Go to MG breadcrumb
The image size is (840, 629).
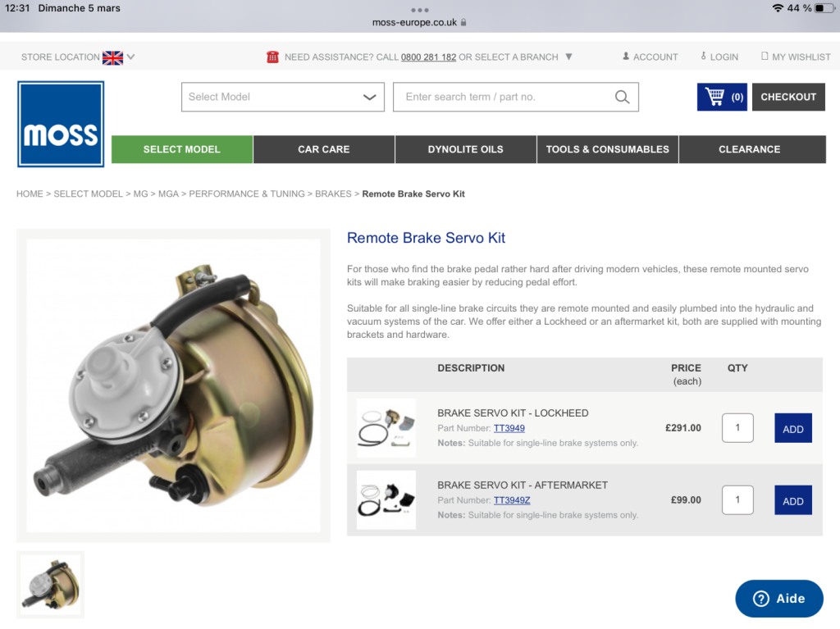click(x=140, y=194)
